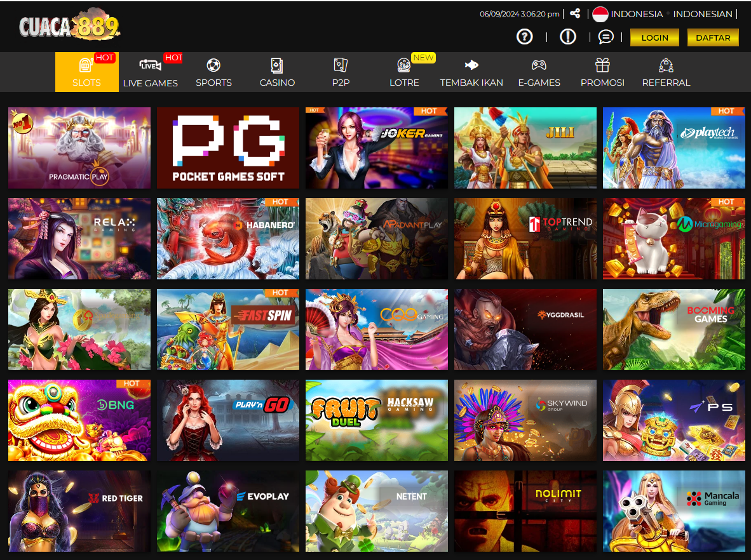Viewport: 751px width, 560px height.
Task: Select the SLOTS slot machine icon
Action: [x=86, y=65]
